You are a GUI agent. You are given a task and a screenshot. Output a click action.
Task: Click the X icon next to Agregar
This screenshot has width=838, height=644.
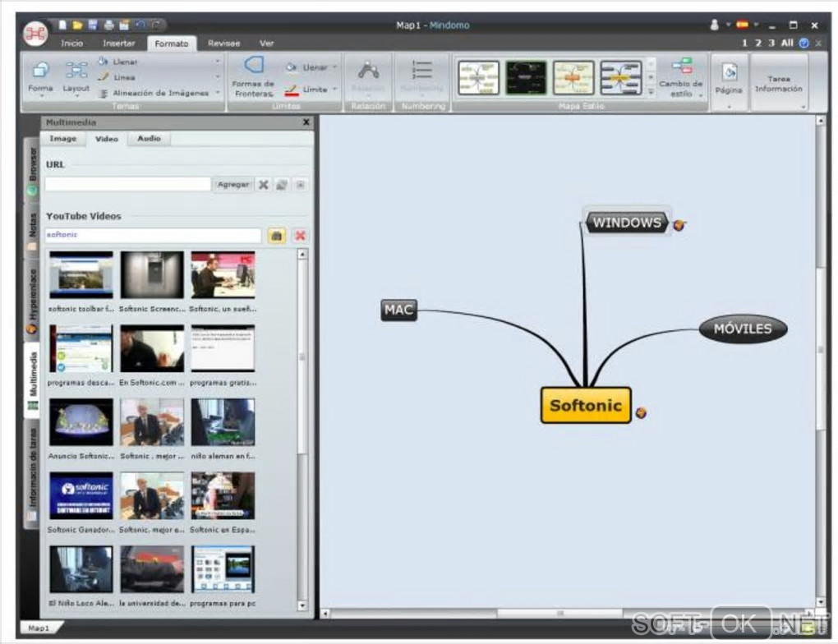click(264, 185)
